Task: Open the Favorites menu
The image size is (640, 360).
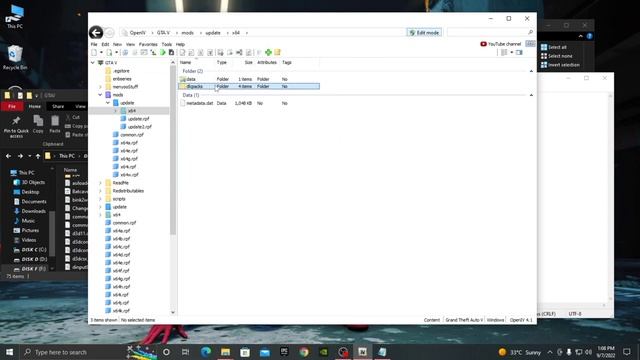Action: pyautogui.click(x=148, y=44)
